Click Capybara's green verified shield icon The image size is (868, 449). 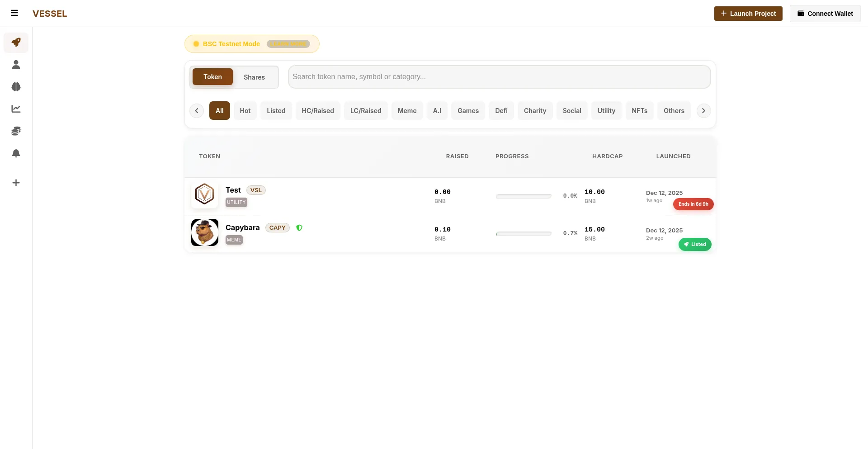[299, 228]
